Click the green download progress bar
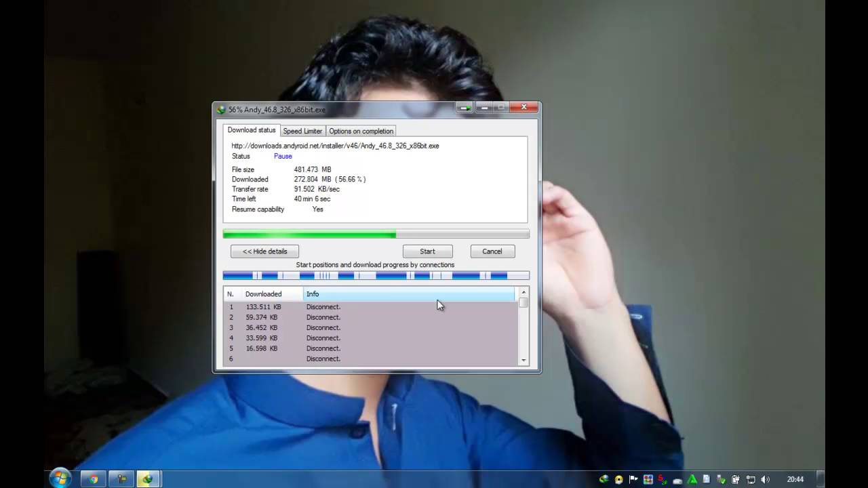 click(376, 234)
